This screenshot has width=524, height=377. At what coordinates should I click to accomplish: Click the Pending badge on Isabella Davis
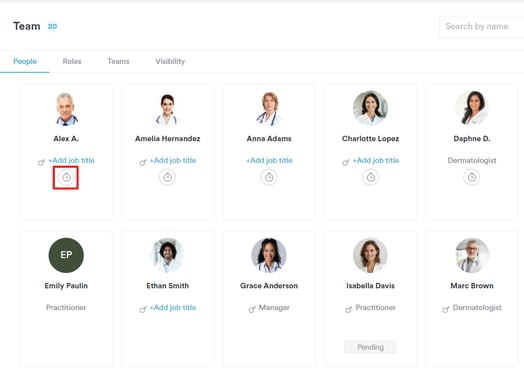(370, 347)
